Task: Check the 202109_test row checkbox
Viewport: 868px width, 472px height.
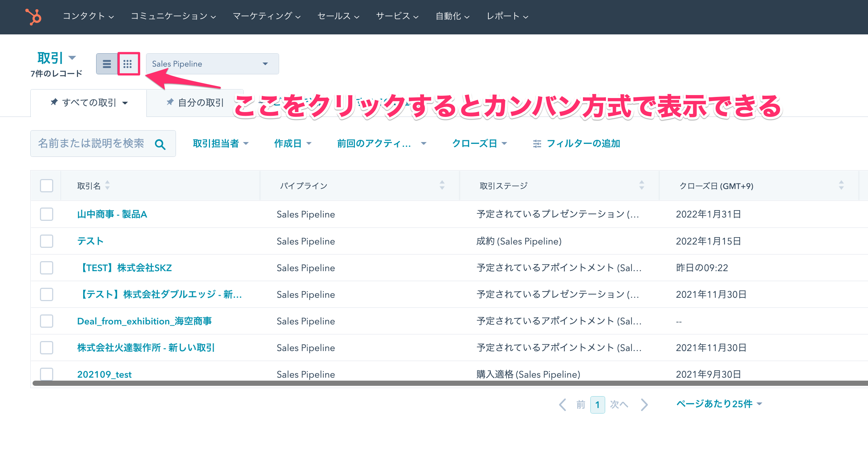Action: [x=47, y=374]
